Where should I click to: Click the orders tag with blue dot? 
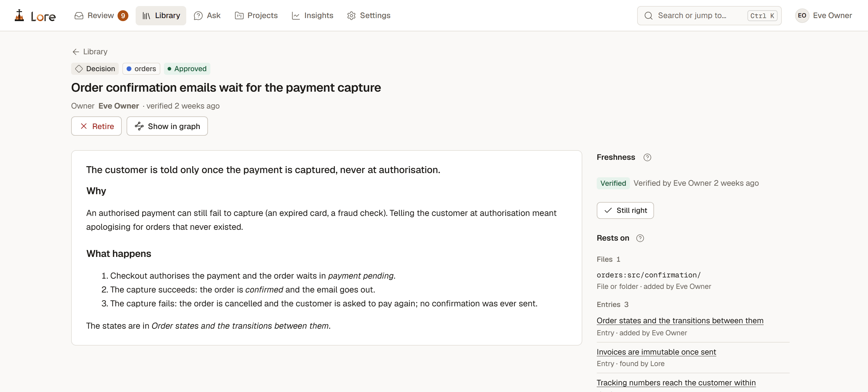[x=141, y=69]
